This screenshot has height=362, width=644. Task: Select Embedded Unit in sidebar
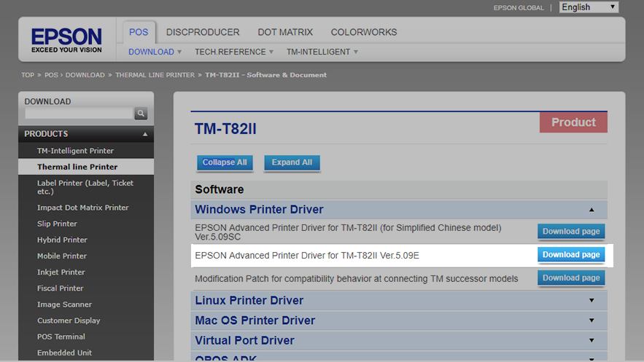click(64, 353)
